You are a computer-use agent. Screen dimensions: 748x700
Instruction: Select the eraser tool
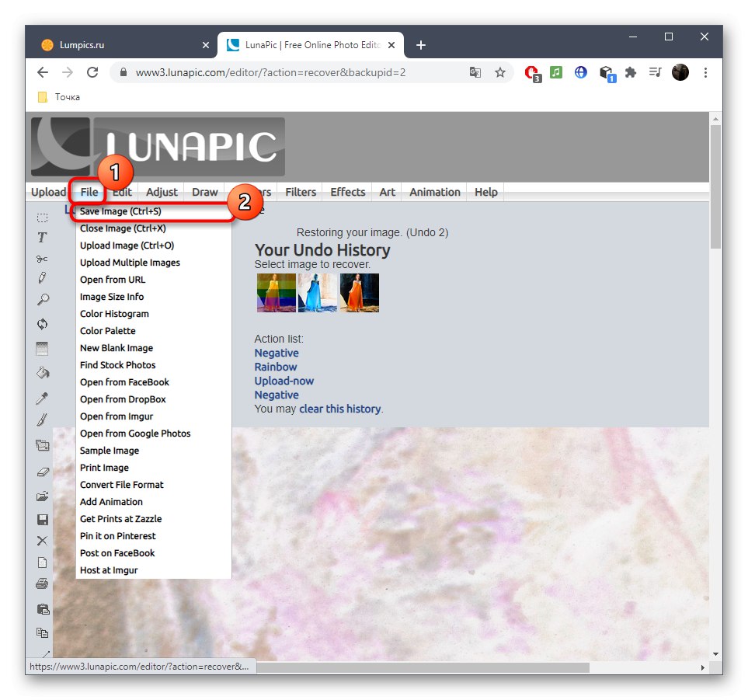43,472
